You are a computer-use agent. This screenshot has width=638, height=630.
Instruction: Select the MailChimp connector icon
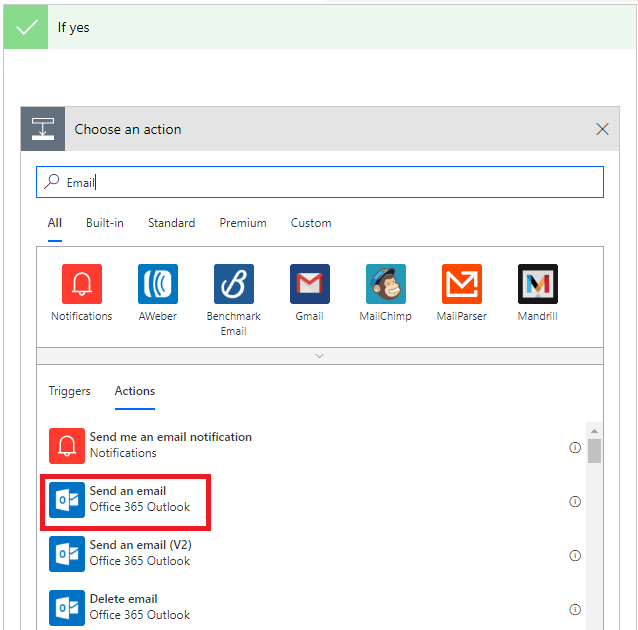coord(386,284)
